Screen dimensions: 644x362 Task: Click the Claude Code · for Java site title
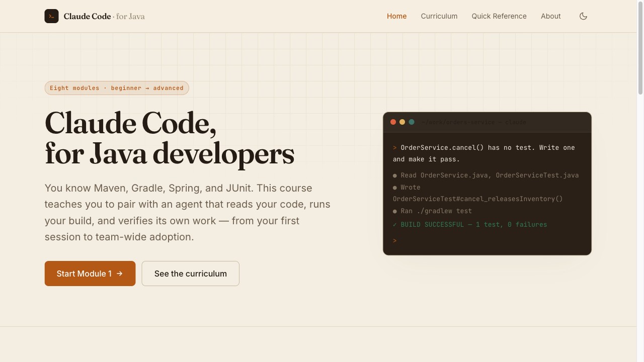(x=104, y=16)
